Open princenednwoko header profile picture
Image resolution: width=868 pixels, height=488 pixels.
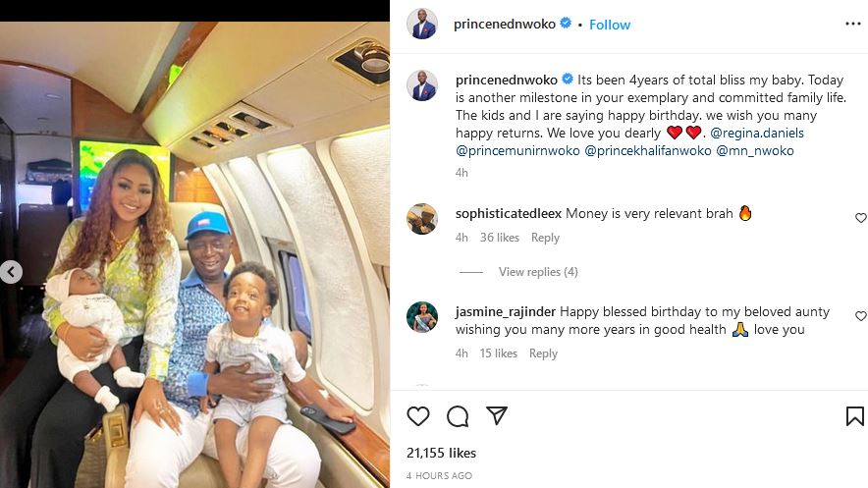click(x=422, y=25)
